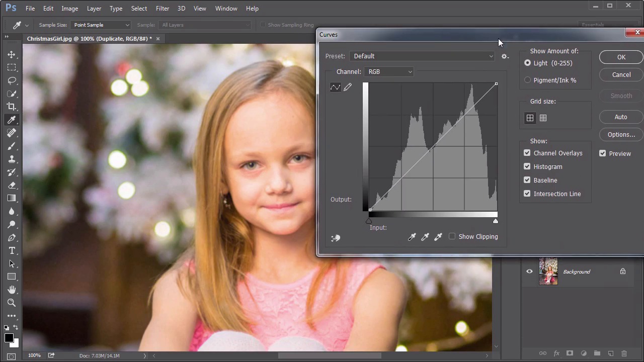Click the Delete layer trash icon
This screenshot has height=362, width=644.
pos(624,353)
